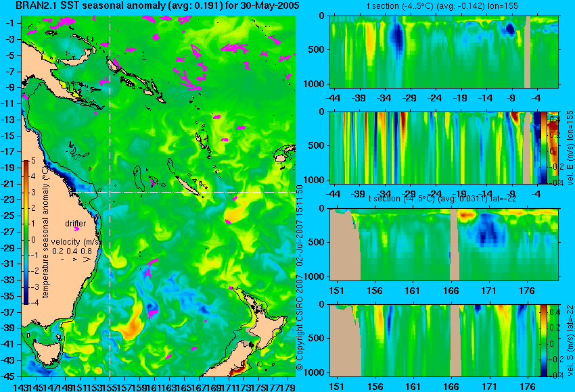Click the '176' tick below the lat=-22 temperature section

(x=528, y=291)
